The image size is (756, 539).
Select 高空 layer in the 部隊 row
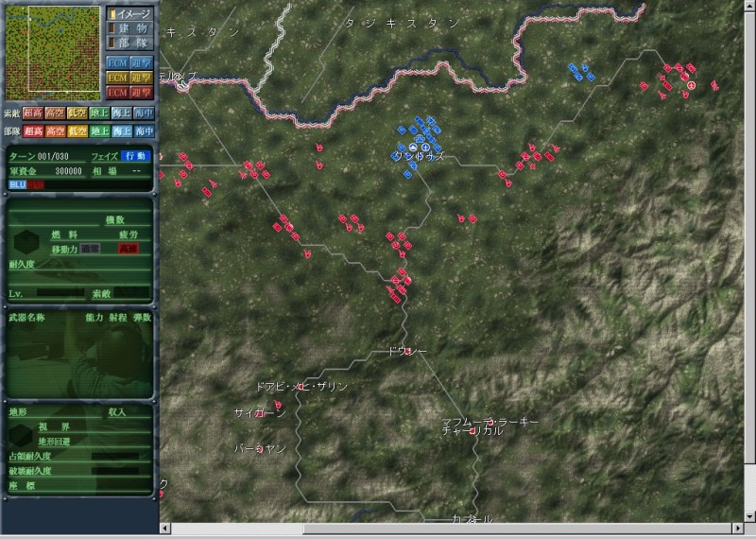coord(55,130)
